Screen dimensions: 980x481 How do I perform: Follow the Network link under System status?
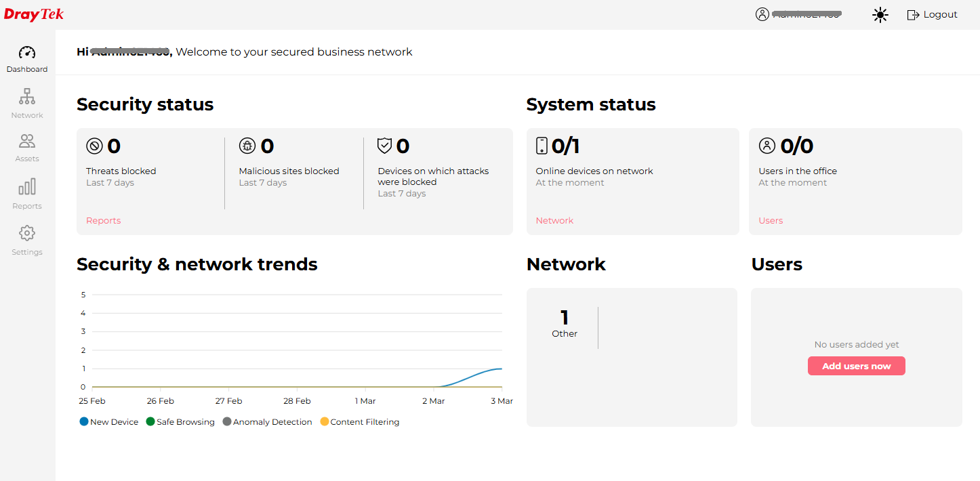coord(554,221)
